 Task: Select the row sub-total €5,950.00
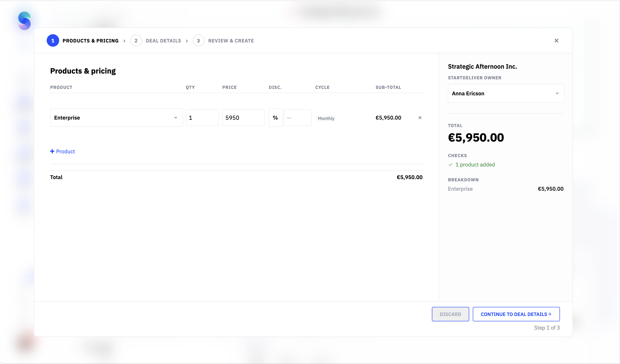[388, 118]
